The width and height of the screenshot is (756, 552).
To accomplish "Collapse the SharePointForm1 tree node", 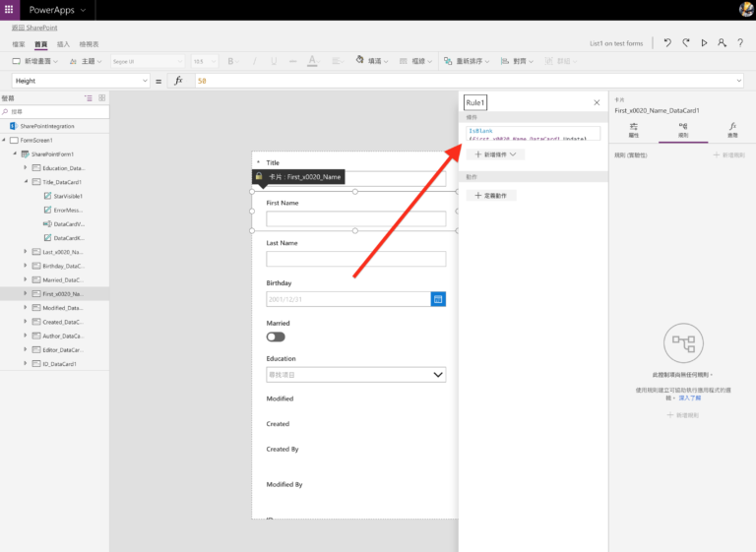I will click(x=15, y=153).
